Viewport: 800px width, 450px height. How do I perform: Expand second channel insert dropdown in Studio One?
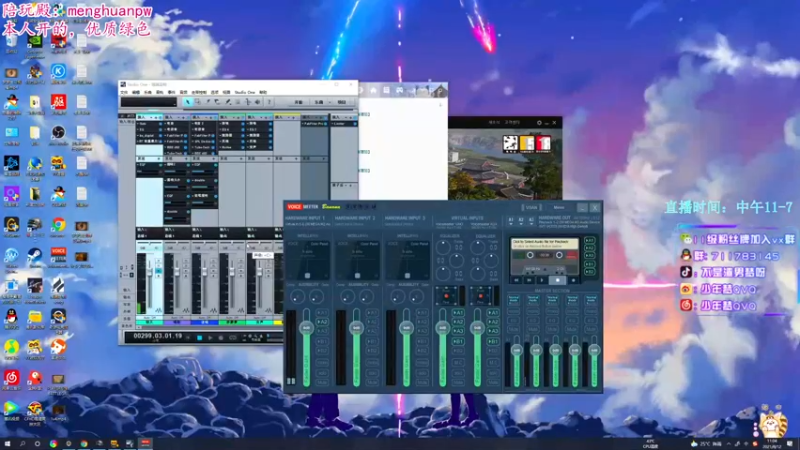177,117
